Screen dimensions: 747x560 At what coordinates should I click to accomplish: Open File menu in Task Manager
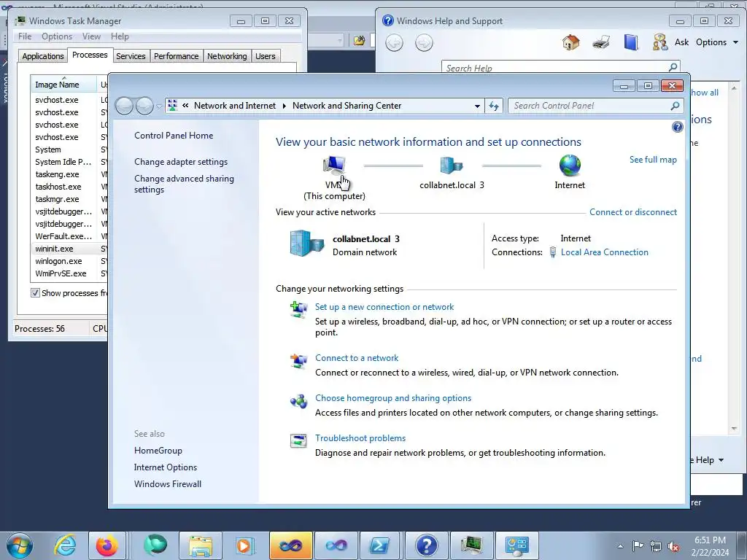click(25, 36)
